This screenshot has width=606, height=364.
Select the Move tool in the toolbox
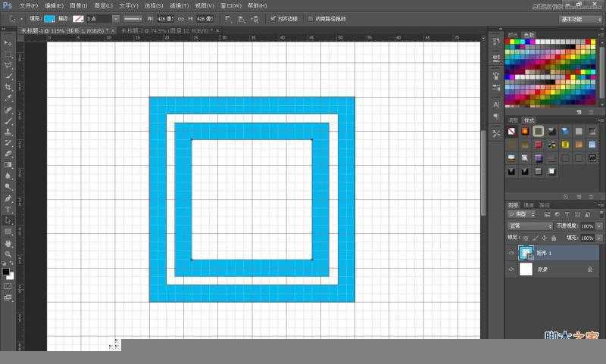click(x=8, y=43)
